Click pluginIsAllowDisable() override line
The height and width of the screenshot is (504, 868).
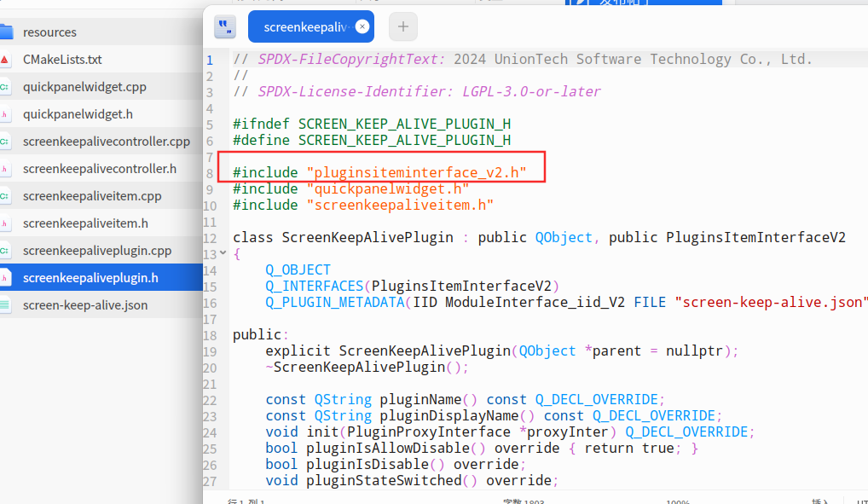(482, 448)
